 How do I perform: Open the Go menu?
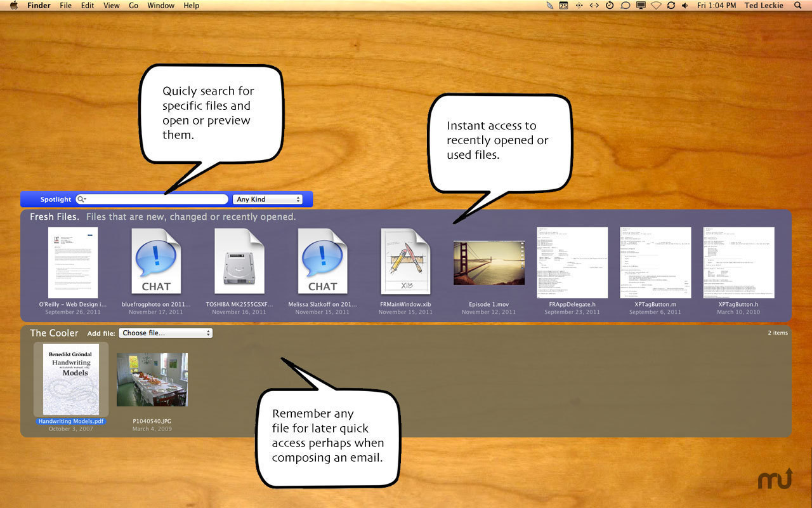tap(133, 6)
